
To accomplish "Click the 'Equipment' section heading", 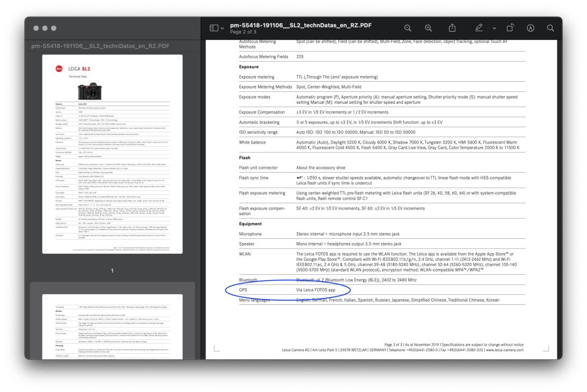I will 250,224.
